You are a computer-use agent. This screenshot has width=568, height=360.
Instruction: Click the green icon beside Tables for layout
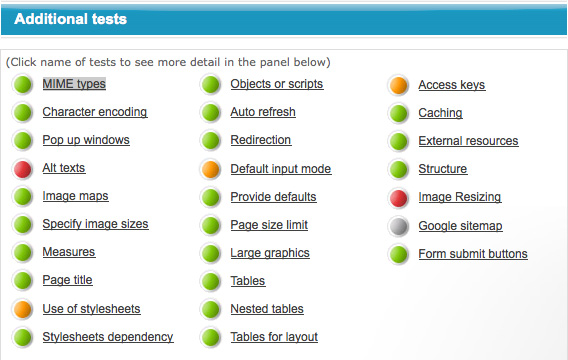click(210, 337)
